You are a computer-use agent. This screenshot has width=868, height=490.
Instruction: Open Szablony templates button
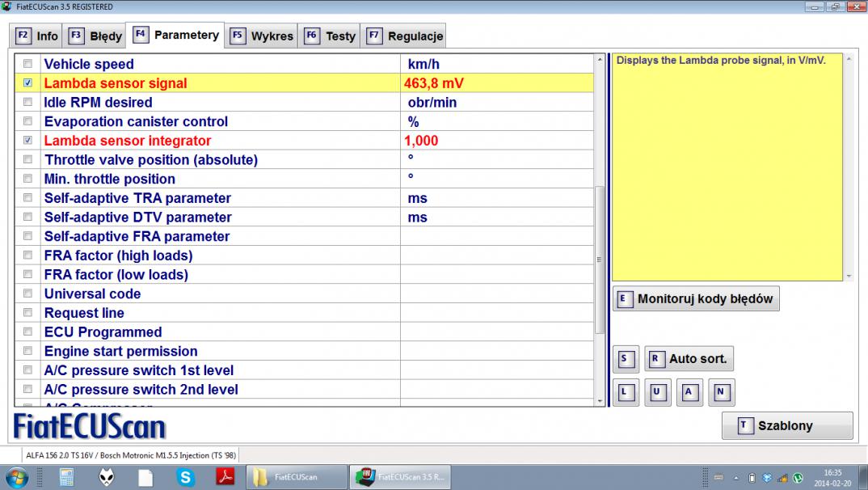(x=786, y=425)
